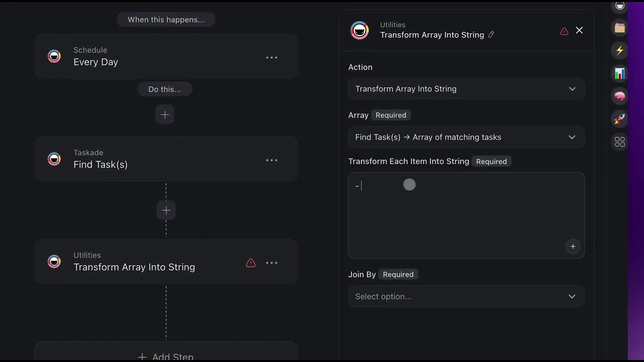Select the rocket icon in sidebar

coord(620,119)
